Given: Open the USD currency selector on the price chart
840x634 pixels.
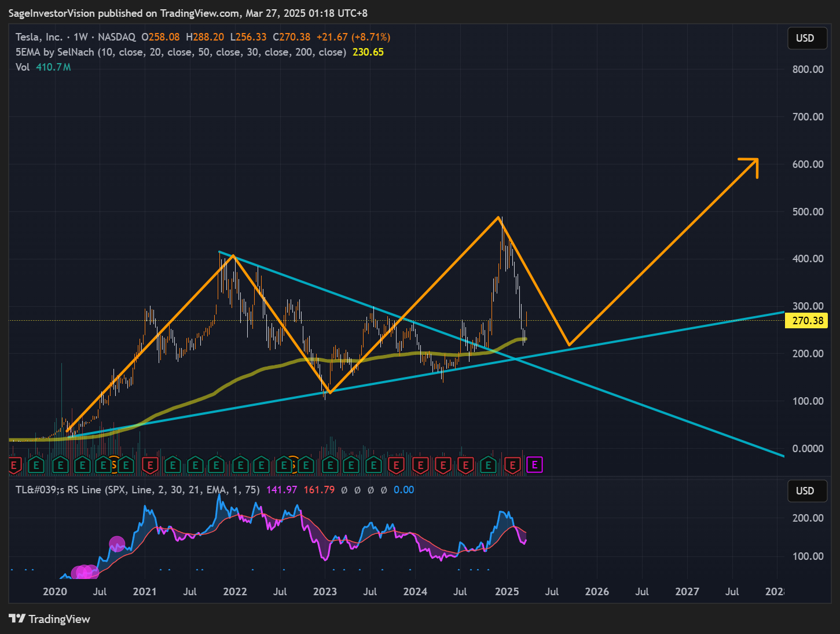Looking at the screenshot, I should pyautogui.click(x=807, y=38).
